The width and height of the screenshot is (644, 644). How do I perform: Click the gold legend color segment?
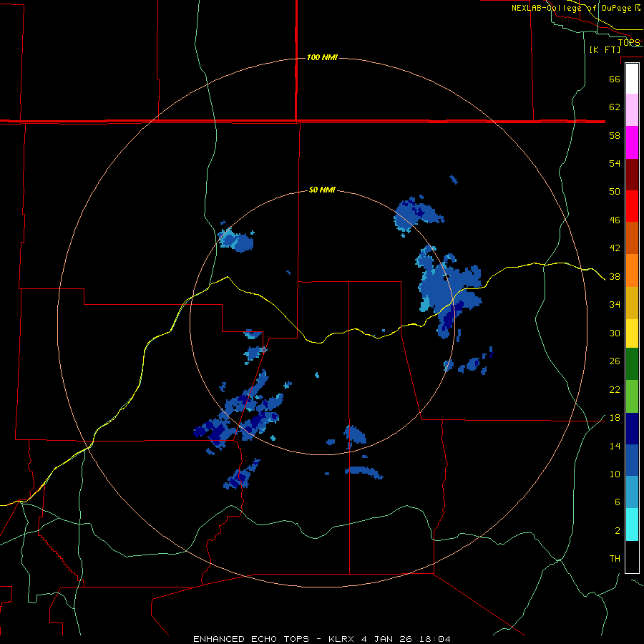[632, 303]
